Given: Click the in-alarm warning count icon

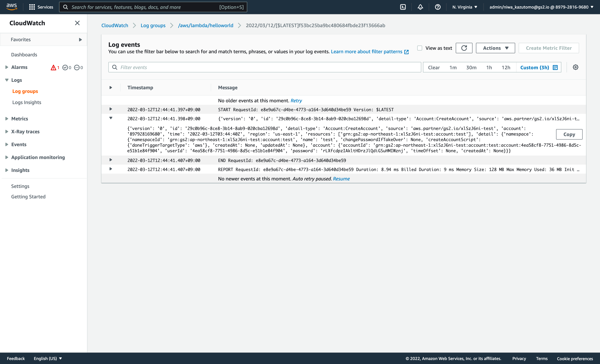Looking at the screenshot, I should coord(53,68).
